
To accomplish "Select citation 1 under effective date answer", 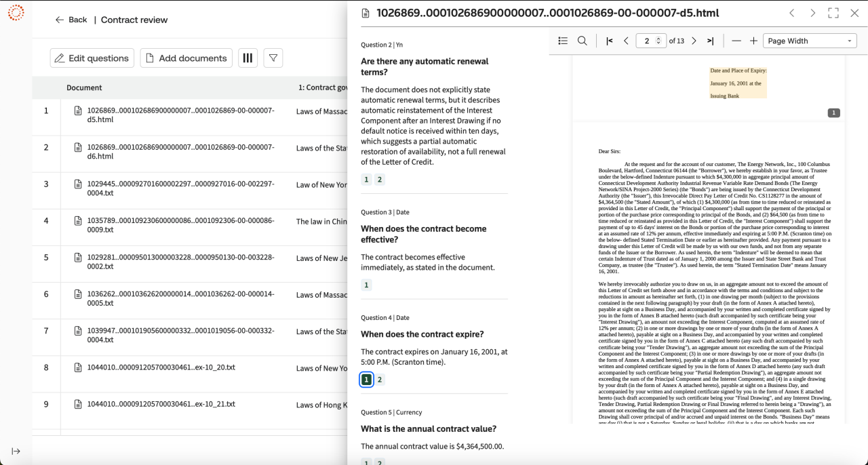I will click(x=366, y=285).
